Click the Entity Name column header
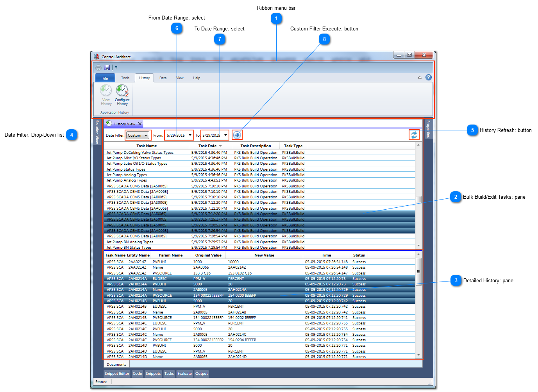This screenshot has width=538, height=392. click(x=138, y=255)
